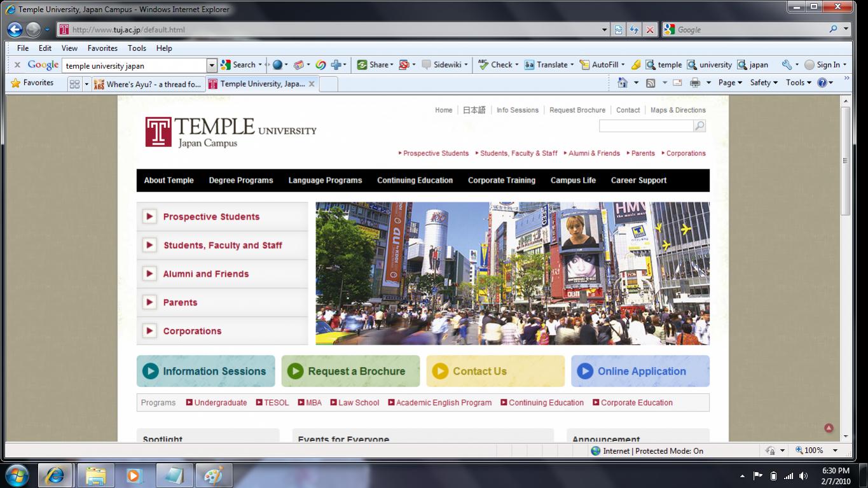Click the Online Application button
Image resolution: width=868 pixels, height=488 pixels.
click(x=640, y=371)
